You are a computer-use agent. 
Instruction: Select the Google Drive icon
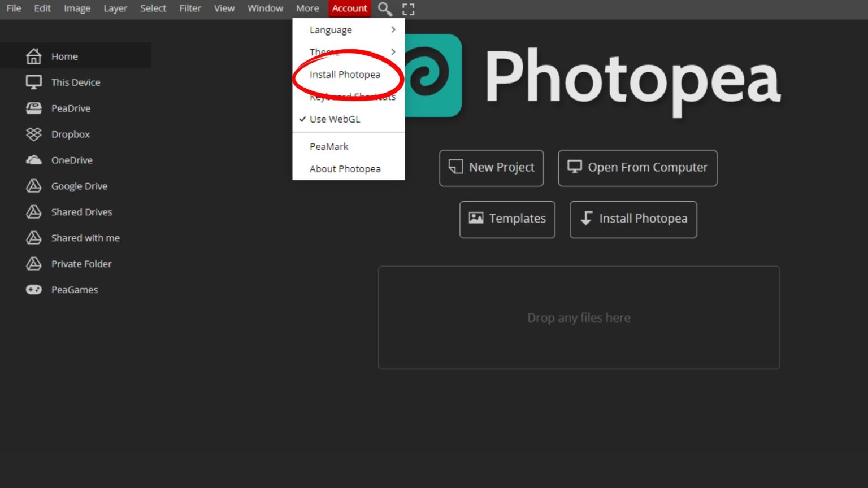click(x=34, y=186)
